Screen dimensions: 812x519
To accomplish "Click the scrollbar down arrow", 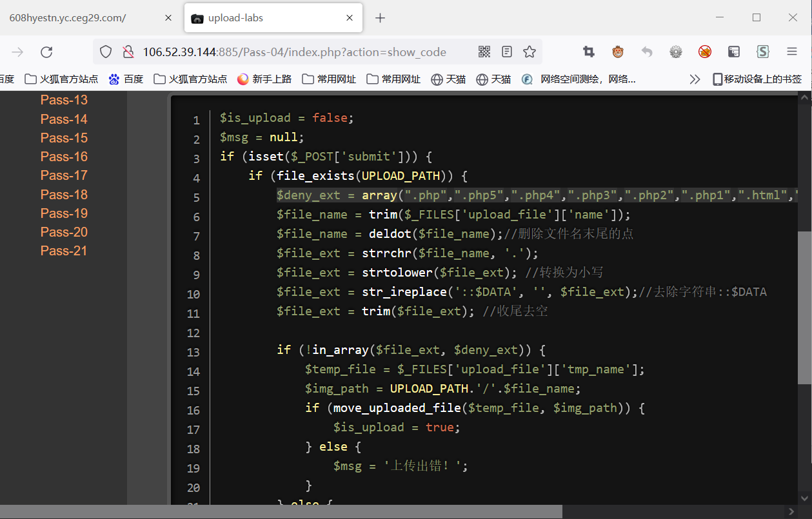I will coord(804,499).
